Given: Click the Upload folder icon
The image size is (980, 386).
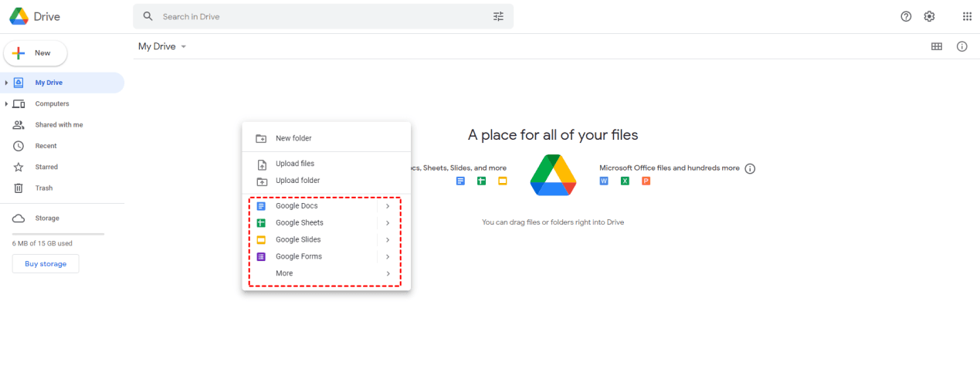Looking at the screenshot, I should (x=261, y=181).
